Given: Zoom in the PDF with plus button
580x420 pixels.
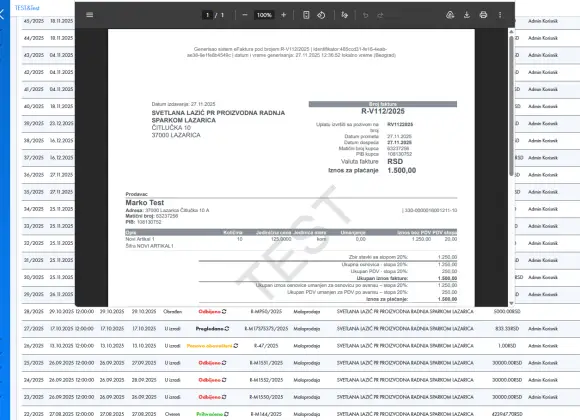Looking at the screenshot, I should click(284, 15).
